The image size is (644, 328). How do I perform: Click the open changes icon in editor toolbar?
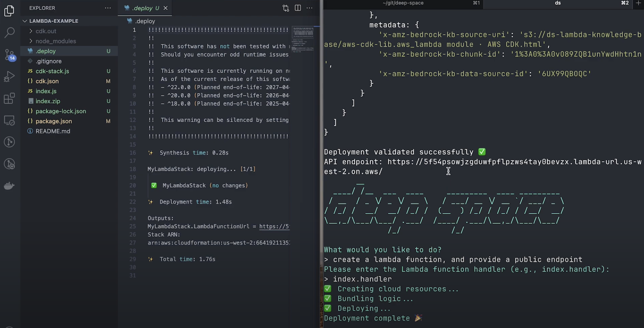286,8
